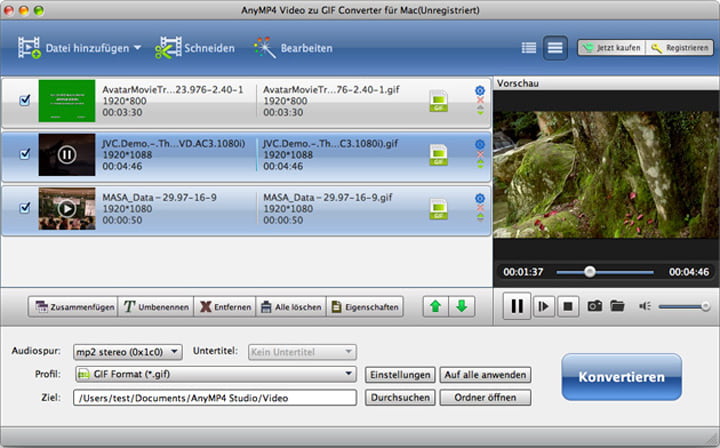720x448 pixels.
Task: Open the Untertitel dropdown
Action: [302, 352]
